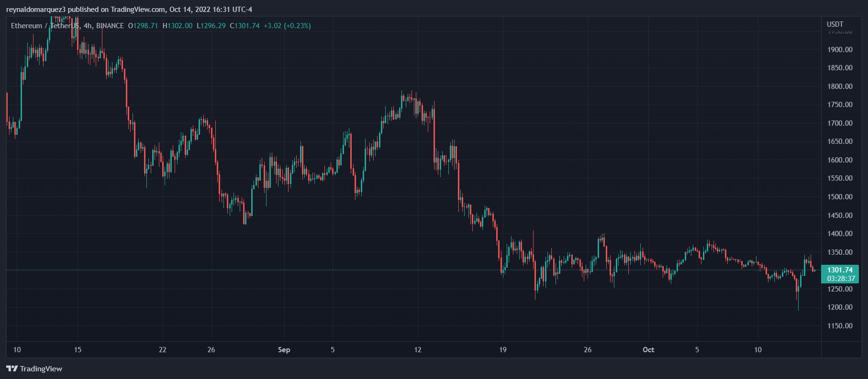Click the green 1301.74 current price tag
The width and height of the screenshot is (868, 379).
(840, 270)
